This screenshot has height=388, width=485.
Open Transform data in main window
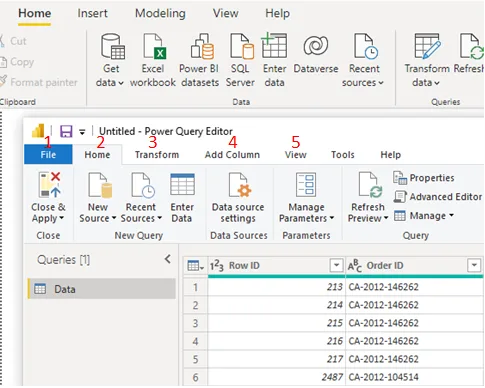[427, 61]
